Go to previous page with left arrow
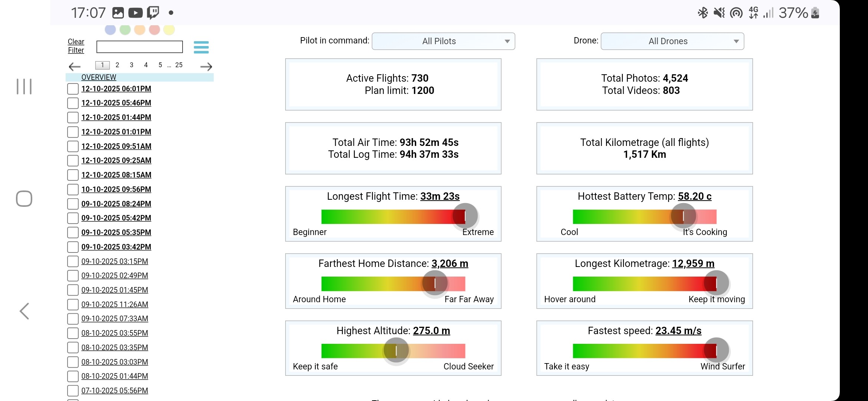This screenshot has height=401, width=868. pyautogui.click(x=75, y=66)
